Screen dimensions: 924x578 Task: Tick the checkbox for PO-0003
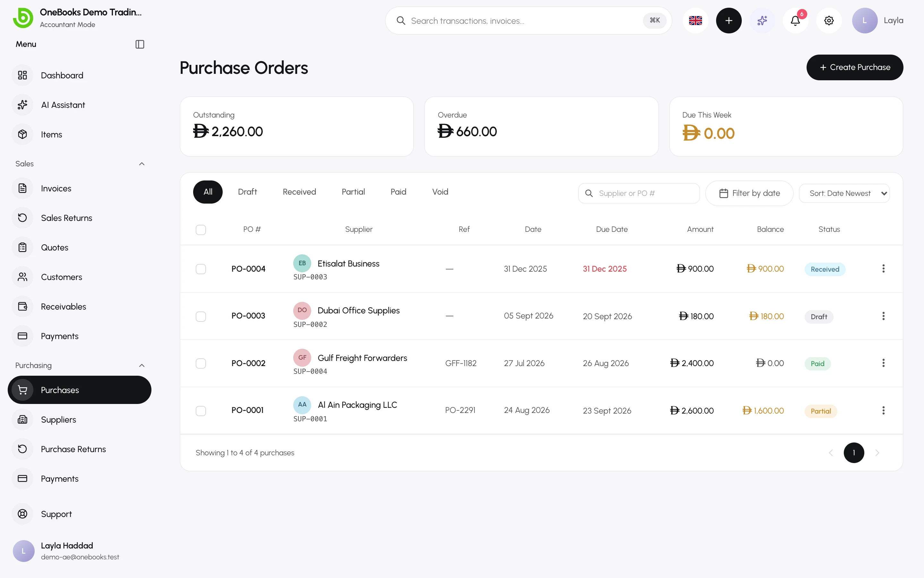[x=201, y=317]
